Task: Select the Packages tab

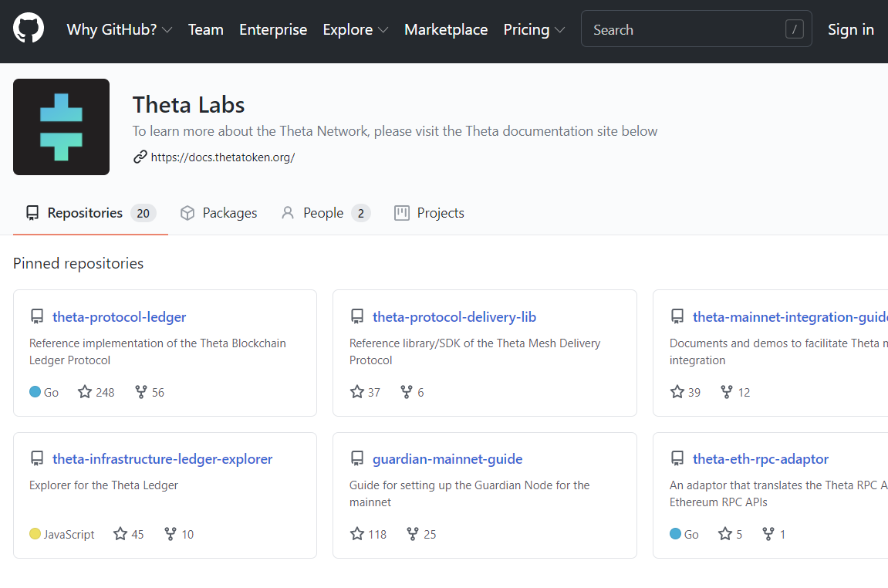Action: coord(218,213)
